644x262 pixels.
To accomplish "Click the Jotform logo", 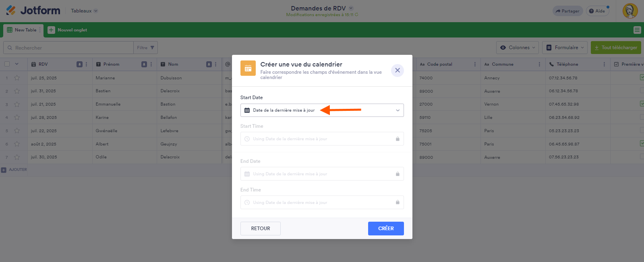I will [x=33, y=10].
